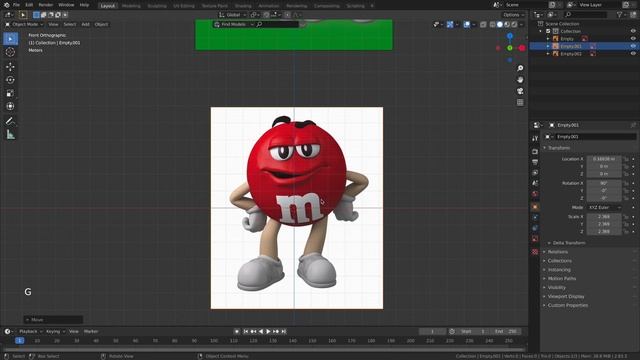Open the Scene properties tab
The image size is (640, 360).
point(535,183)
